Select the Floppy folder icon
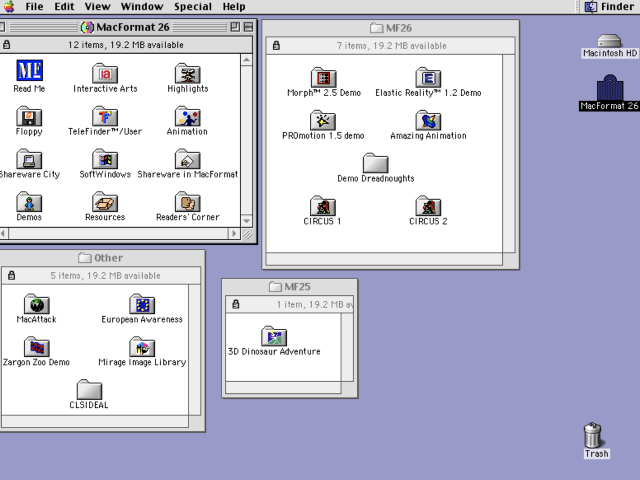The image size is (640, 480). (29, 116)
